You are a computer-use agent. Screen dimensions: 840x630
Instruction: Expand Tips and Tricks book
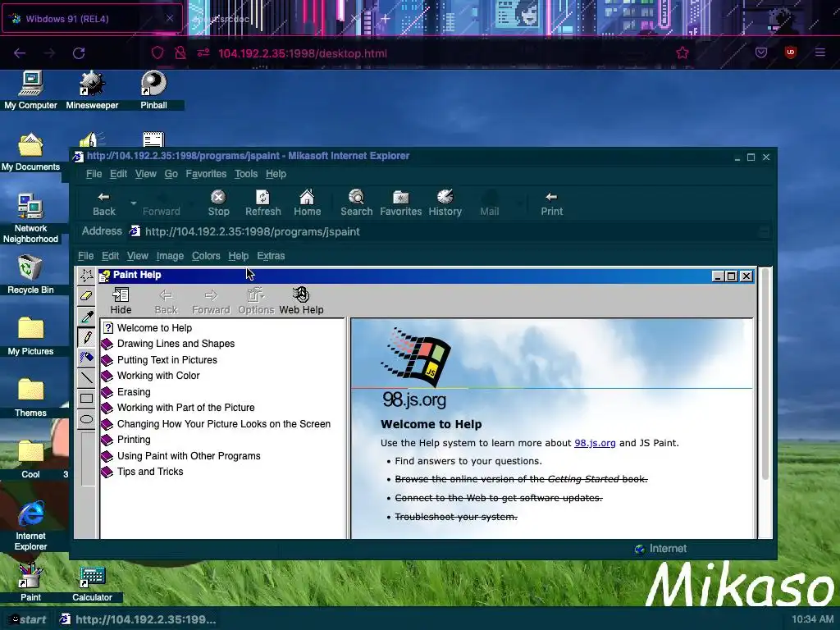(x=150, y=472)
